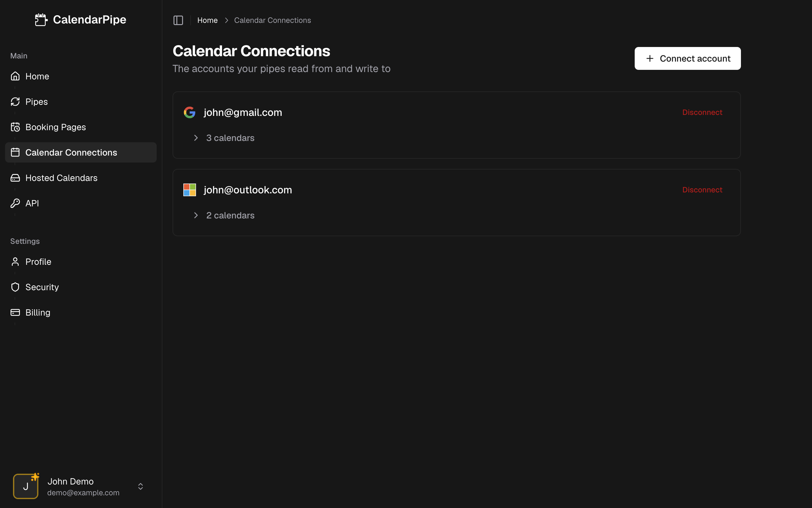812x508 pixels.
Task: Click the CalendarPipe brand name
Action: click(x=89, y=19)
